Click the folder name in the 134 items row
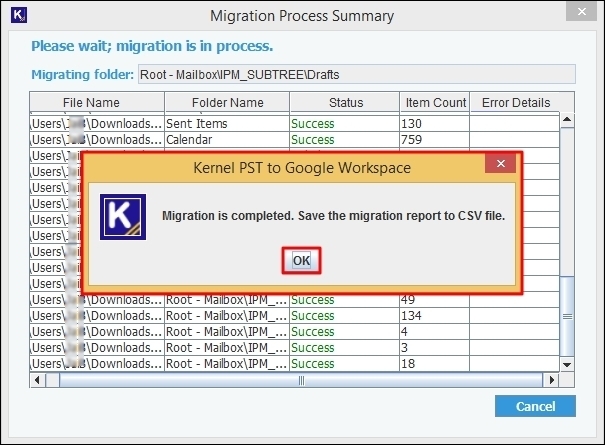 click(227, 316)
